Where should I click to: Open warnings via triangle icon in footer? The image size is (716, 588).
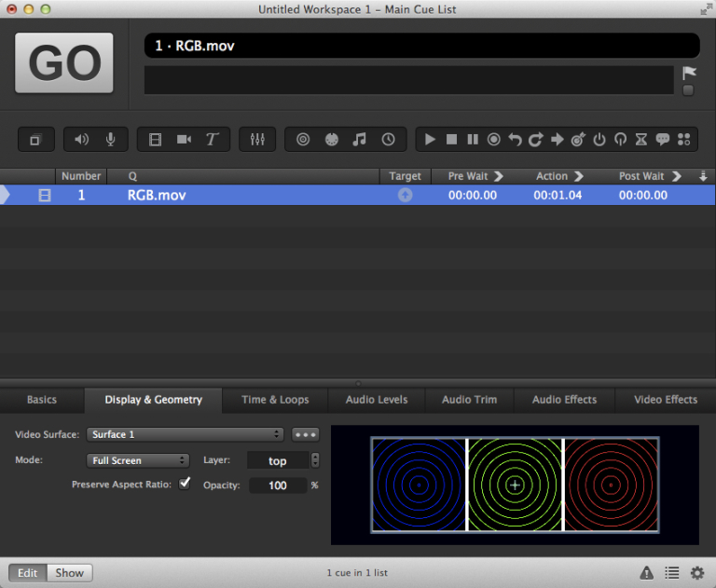tap(646, 572)
